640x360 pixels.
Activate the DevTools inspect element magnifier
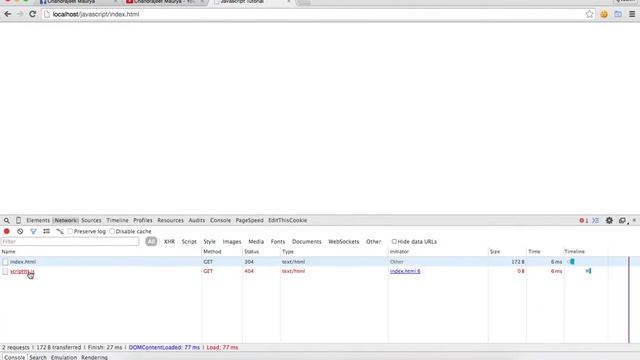click(x=7, y=220)
